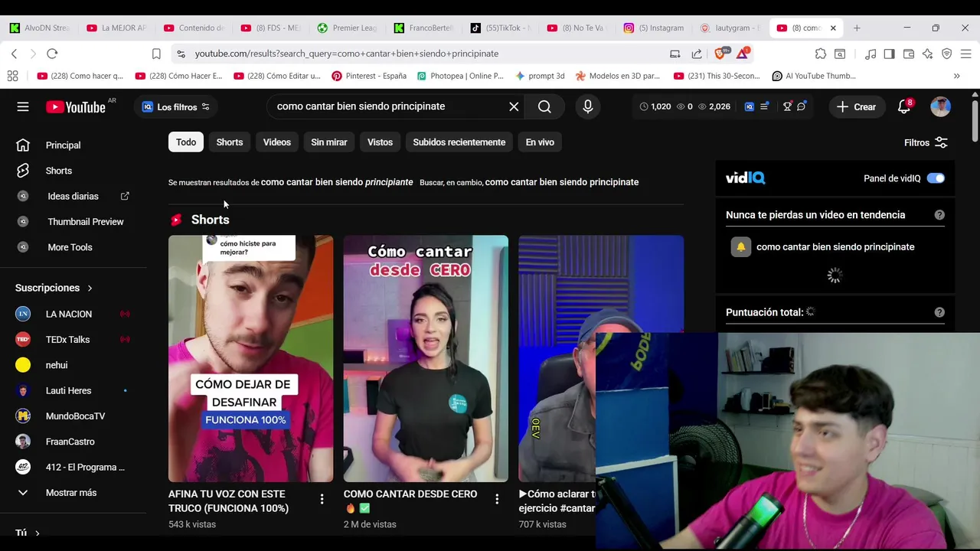Open help icon beside 'Nunca te pierdas'
This screenshot has width=980, height=551.
pyautogui.click(x=939, y=215)
